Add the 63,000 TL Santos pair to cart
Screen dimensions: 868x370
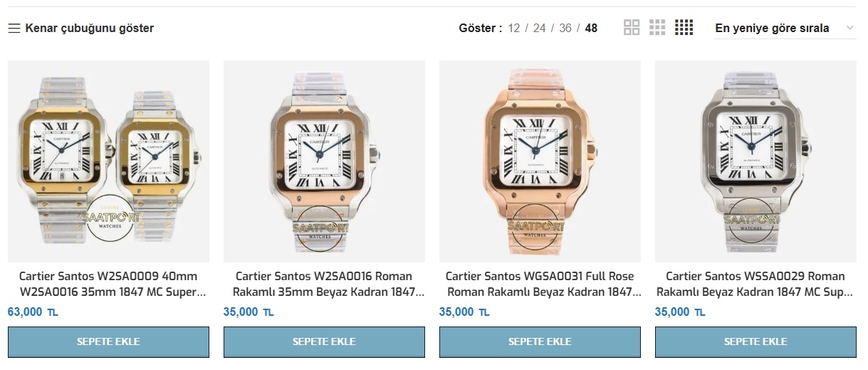(x=108, y=342)
